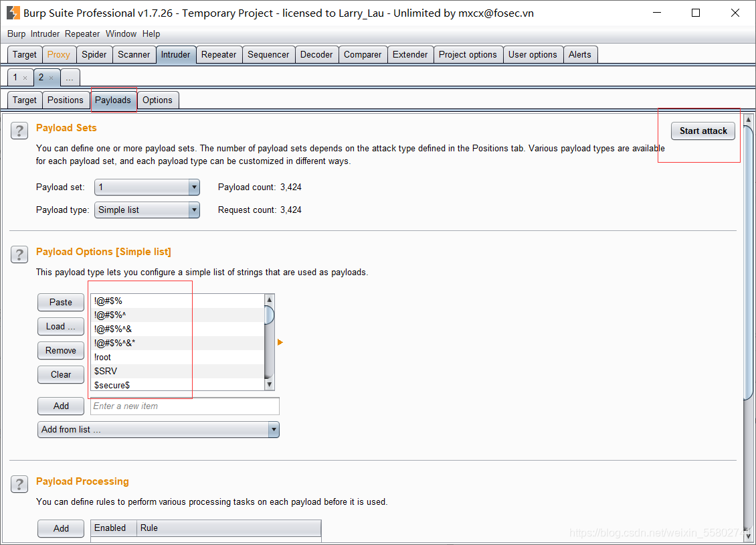
Task: Open Payload Options help icon
Action: pyautogui.click(x=19, y=254)
